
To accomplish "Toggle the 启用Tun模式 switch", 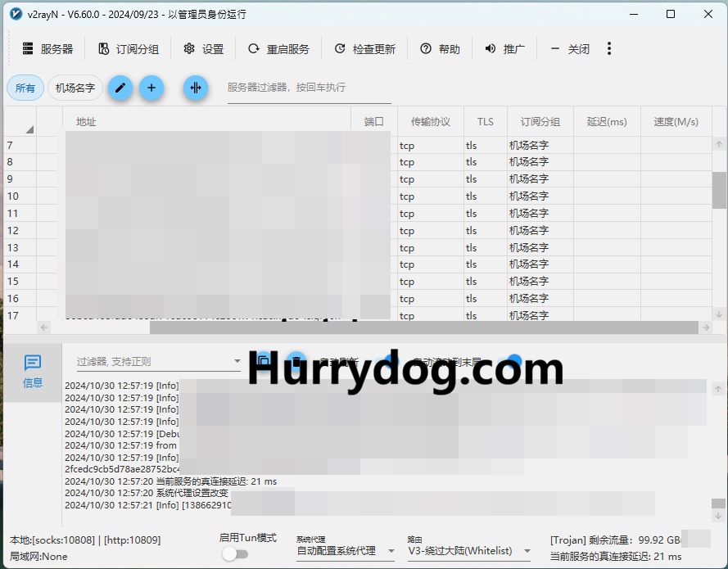I will tap(235, 554).
